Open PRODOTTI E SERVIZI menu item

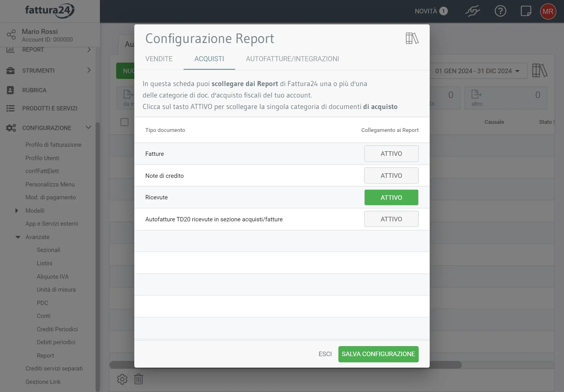(50, 108)
